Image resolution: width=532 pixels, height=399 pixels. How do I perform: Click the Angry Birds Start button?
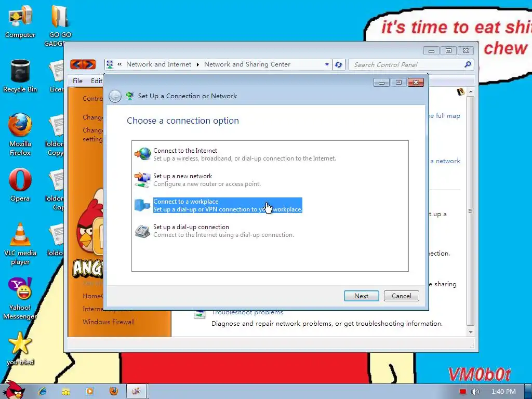14,390
